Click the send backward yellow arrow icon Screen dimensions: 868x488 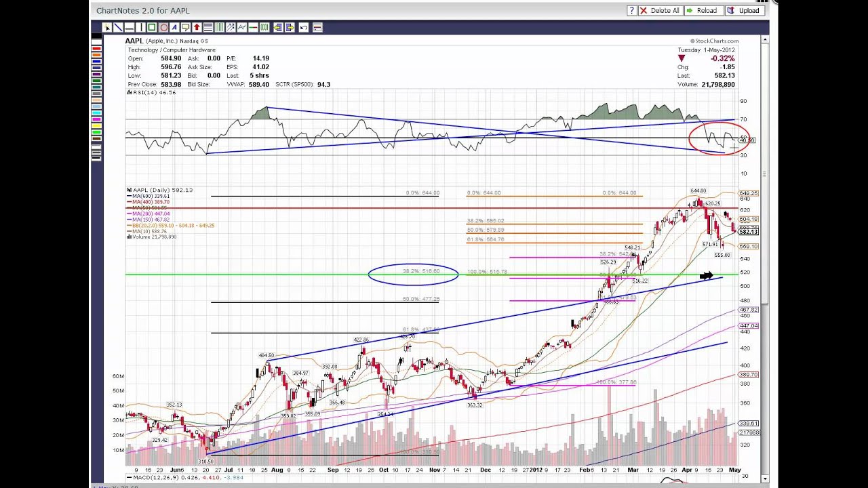(278, 27)
